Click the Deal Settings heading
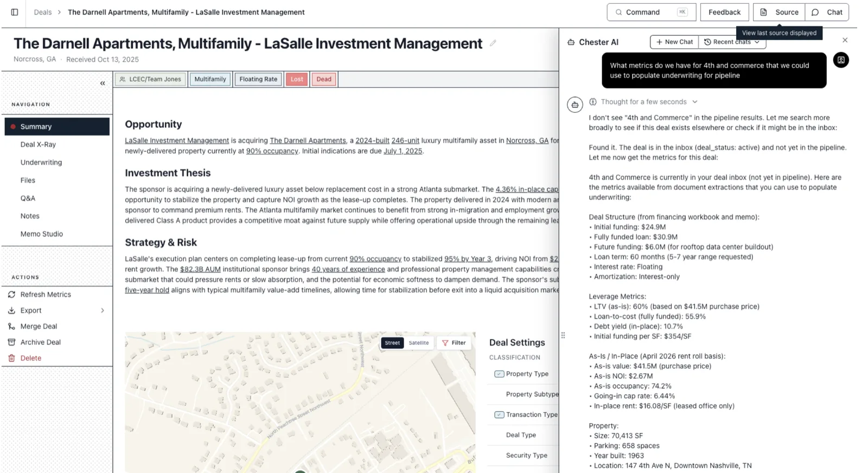Screen dimensions: 868x473 (x=517, y=343)
